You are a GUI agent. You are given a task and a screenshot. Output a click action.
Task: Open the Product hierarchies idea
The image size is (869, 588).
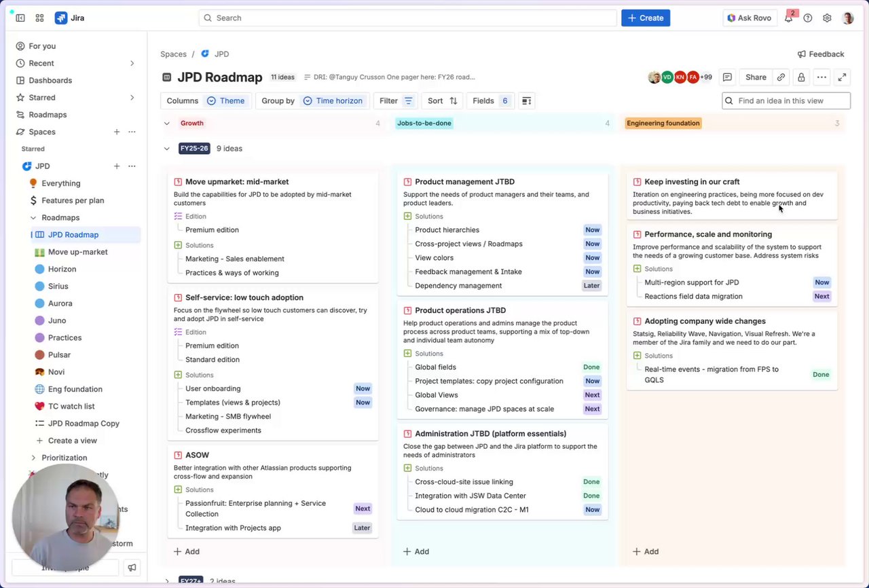pyautogui.click(x=447, y=230)
